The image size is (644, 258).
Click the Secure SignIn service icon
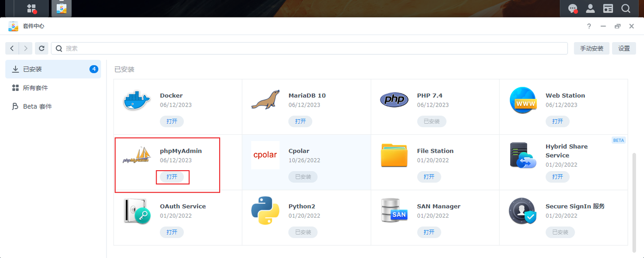point(523,211)
